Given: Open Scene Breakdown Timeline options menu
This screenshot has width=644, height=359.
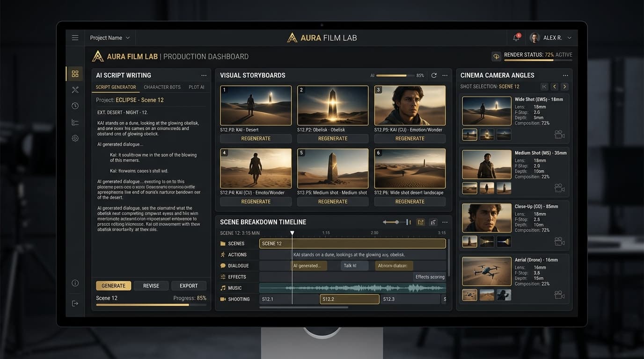Looking at the screenshot, I should point(445,222).
